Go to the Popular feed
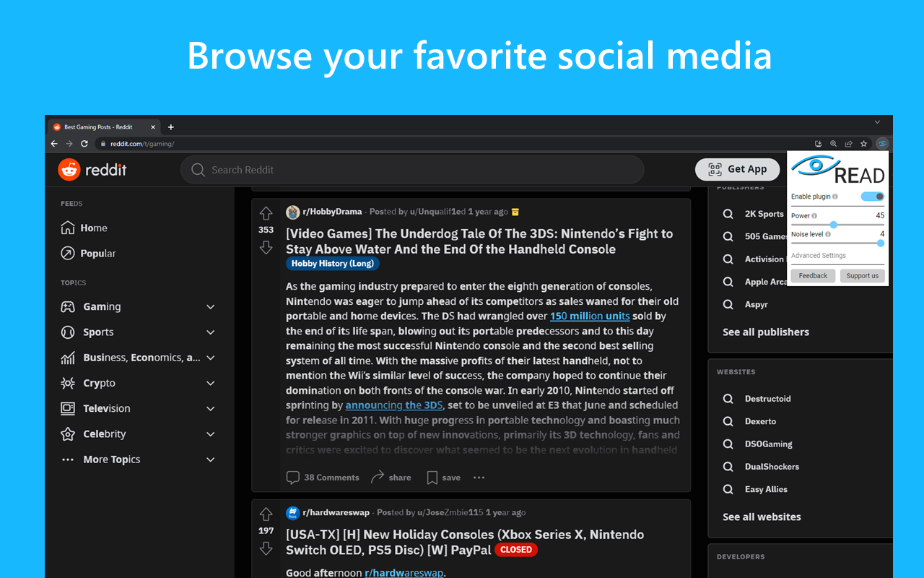Image resolution: width=924 pixels, height=578 pixels. pyautogui.click(x=97, y=254)
